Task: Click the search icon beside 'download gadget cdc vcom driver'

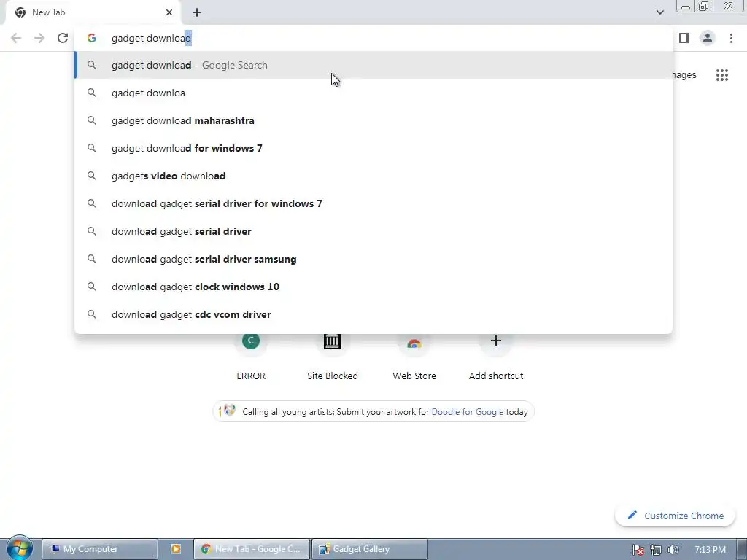Action: (x=92, y=314)
